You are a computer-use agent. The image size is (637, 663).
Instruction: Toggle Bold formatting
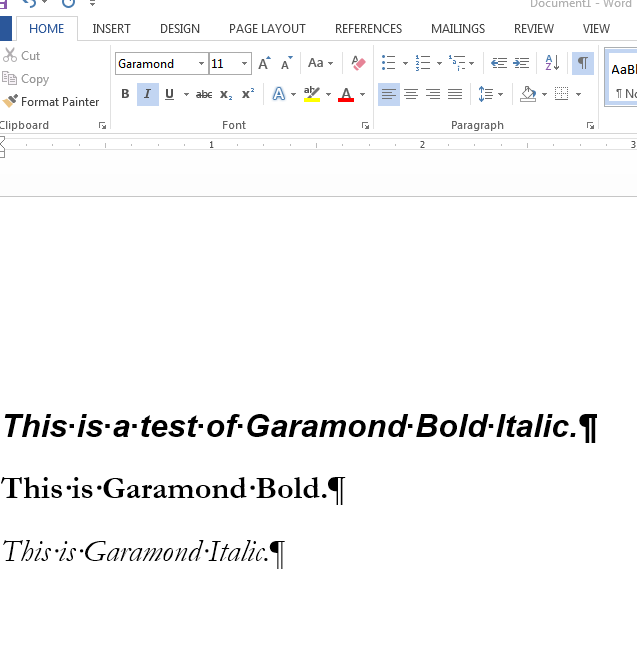(125, 94)
